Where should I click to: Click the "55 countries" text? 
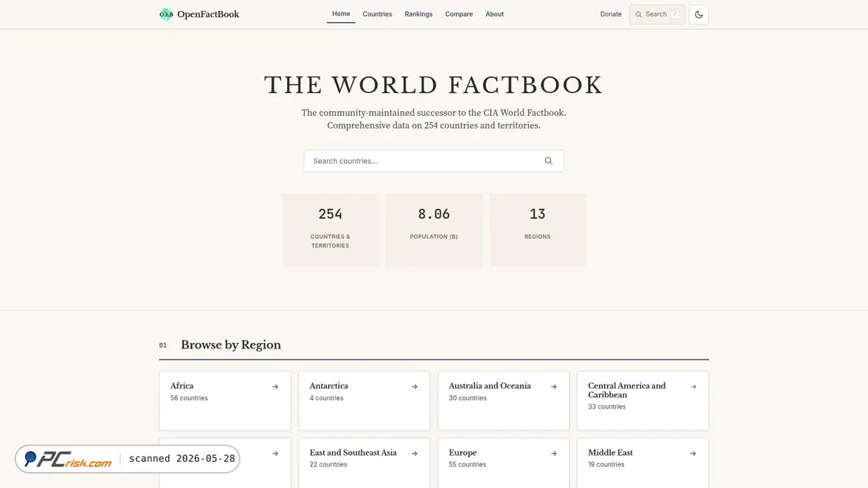coord(467,464)
